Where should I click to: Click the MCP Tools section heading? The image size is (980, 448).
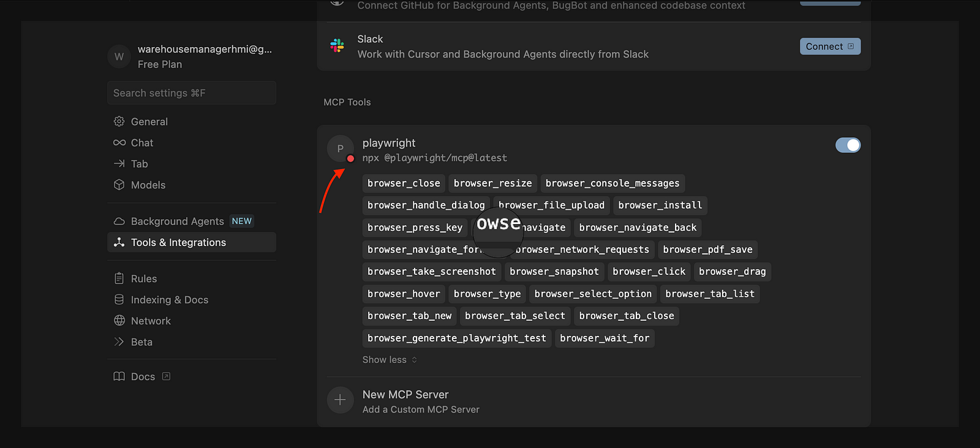pyautogui.click(x=347, y=102)
